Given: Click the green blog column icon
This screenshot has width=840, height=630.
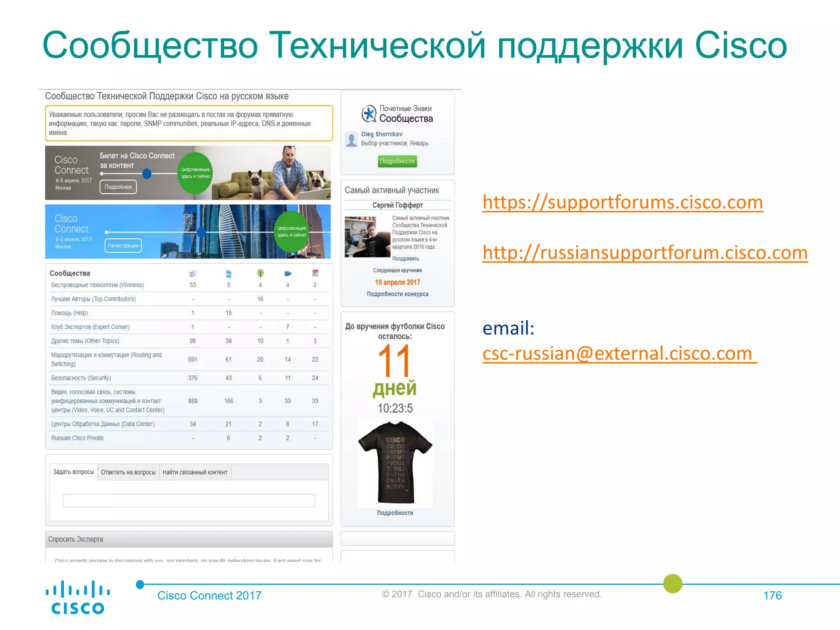Looking at the screenshot, I should coord(260,273).
